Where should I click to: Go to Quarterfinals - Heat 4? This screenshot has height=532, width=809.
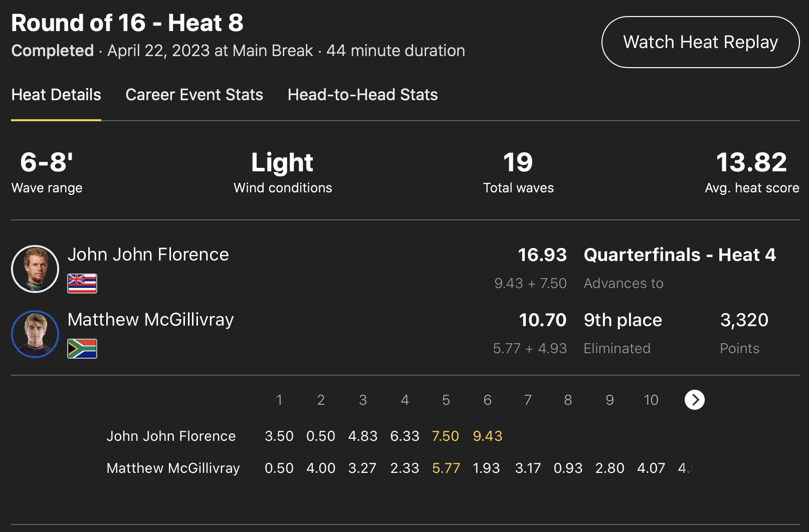pos(680,254)
